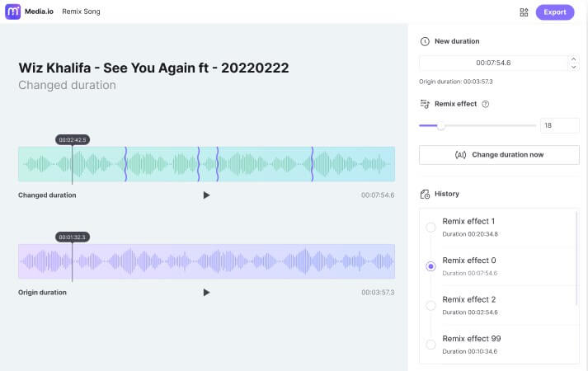Click the Remix Song header label
This screenshot has width=588, height=371.
click(81, 12)
